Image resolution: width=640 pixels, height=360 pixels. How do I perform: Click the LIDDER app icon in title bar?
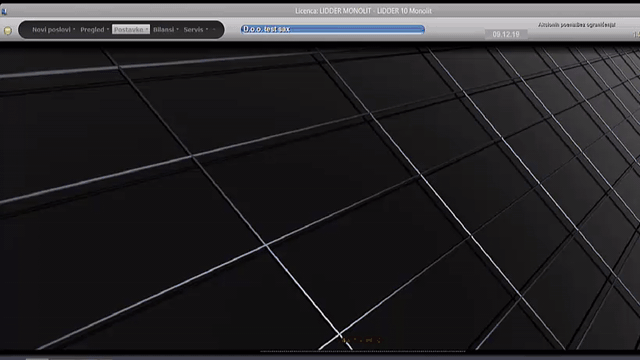(x=4, y=11)
